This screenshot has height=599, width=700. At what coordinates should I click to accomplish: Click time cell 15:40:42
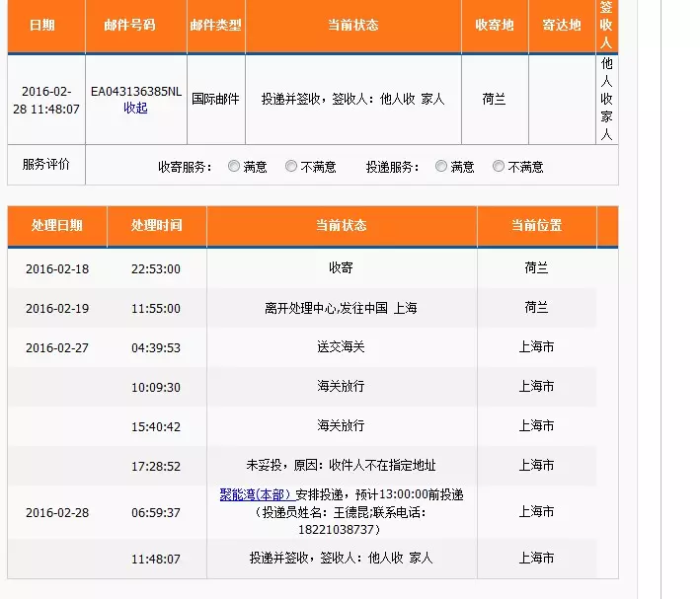point(156,426)
